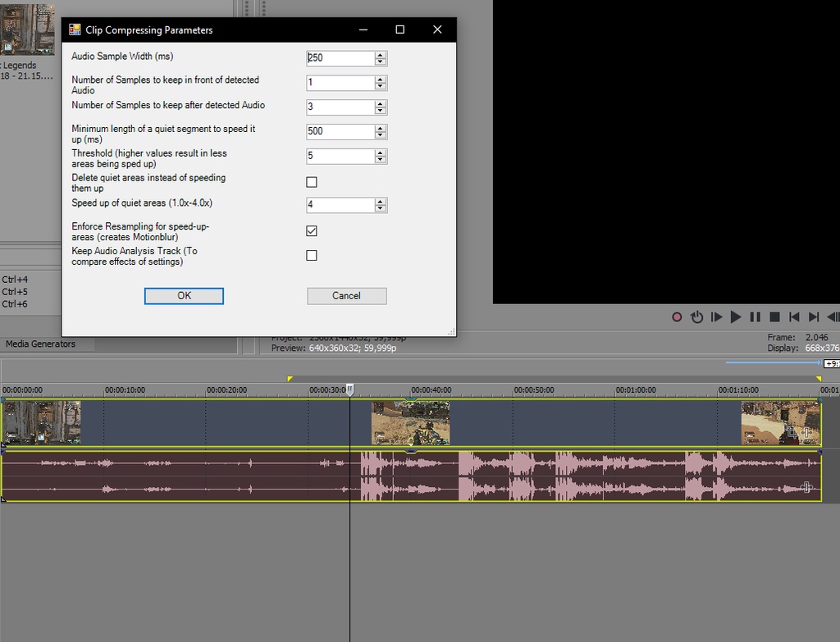
Task: Enable Keep Audio Analysis Track option
Action: coord(311,255)
